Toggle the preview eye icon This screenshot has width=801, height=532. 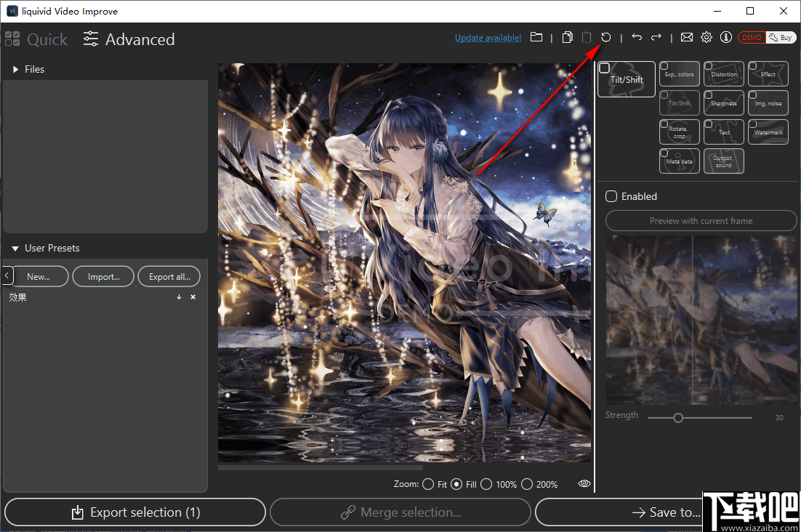pyautogui.click(x=584, y=483)
